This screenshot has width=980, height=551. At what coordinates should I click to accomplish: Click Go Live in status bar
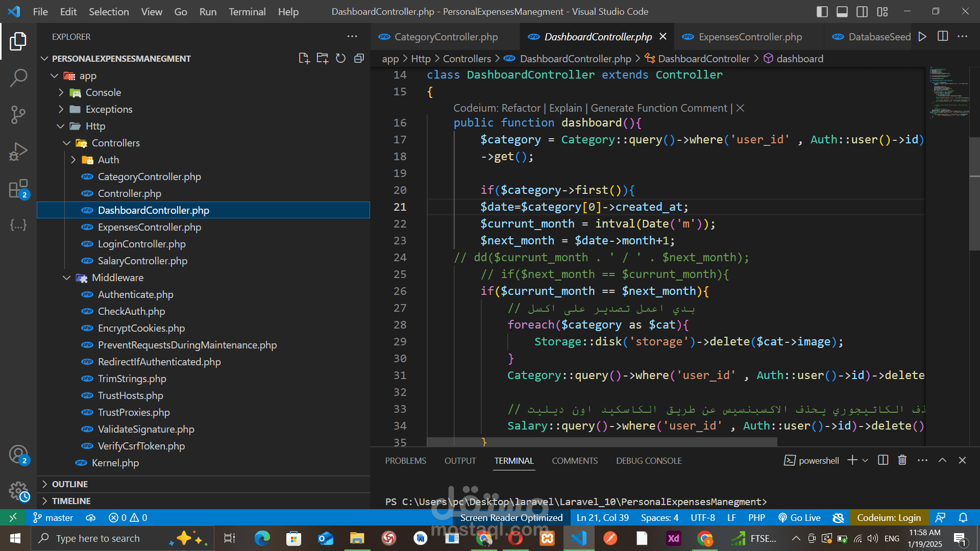click(799, 517)
